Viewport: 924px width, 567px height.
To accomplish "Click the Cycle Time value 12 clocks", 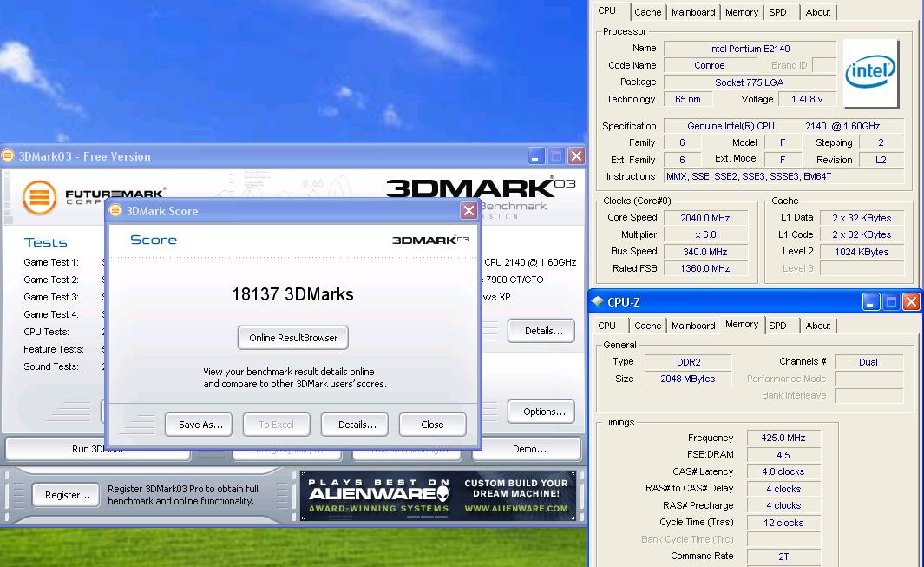I will click(783, 522).
